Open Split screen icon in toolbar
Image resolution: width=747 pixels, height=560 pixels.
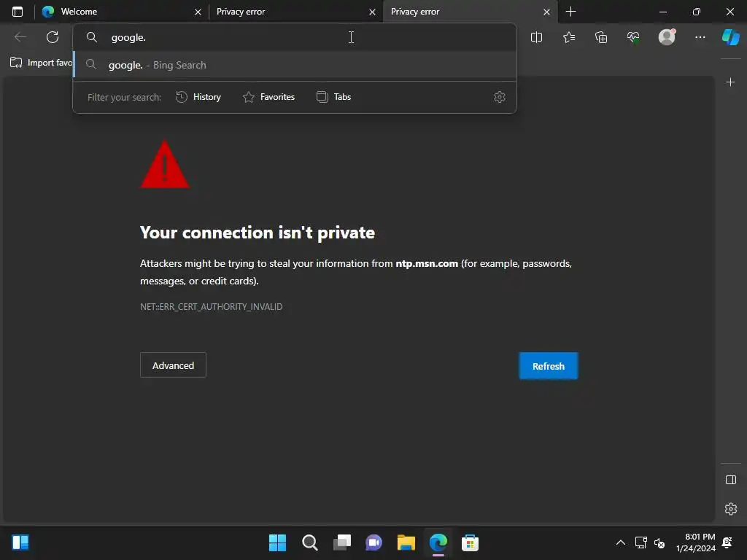(536, 37)
